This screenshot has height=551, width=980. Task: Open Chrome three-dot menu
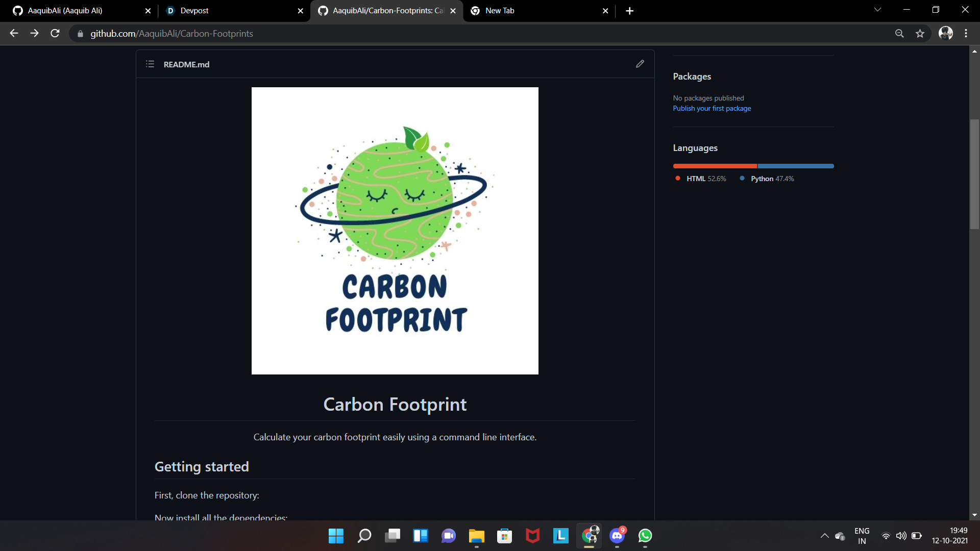click(966, 34)
